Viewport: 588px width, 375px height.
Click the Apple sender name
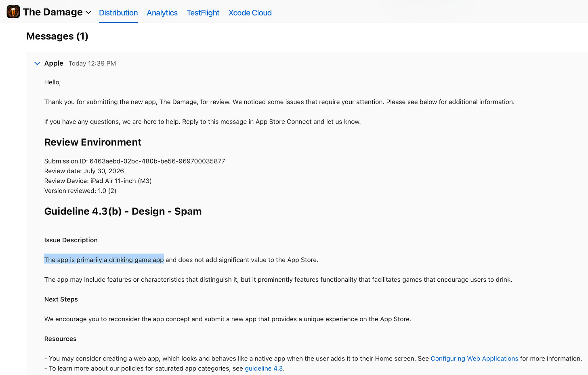[x=54, y=63]
